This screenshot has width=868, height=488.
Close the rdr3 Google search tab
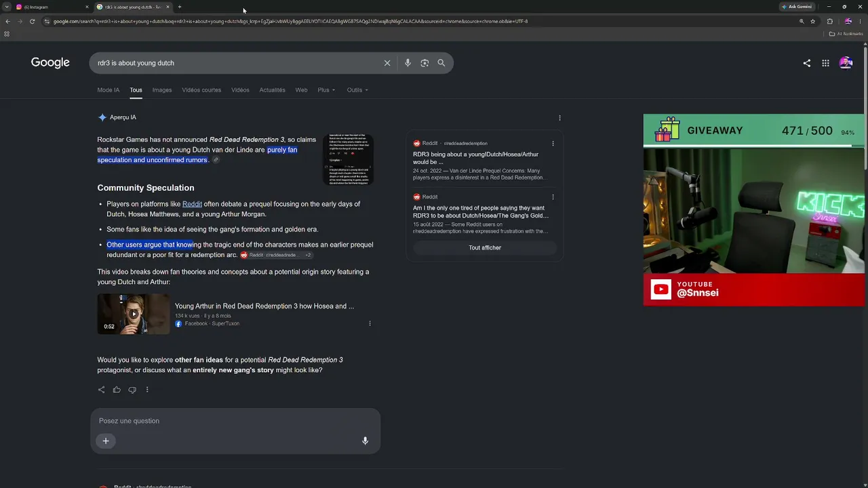167,7
